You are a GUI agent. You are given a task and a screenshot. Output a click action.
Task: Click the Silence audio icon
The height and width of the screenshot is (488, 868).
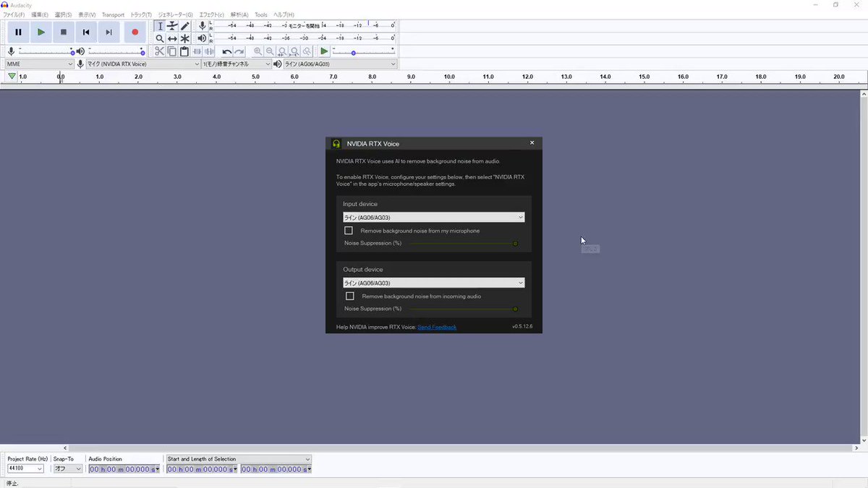click(x=209, y=51)
